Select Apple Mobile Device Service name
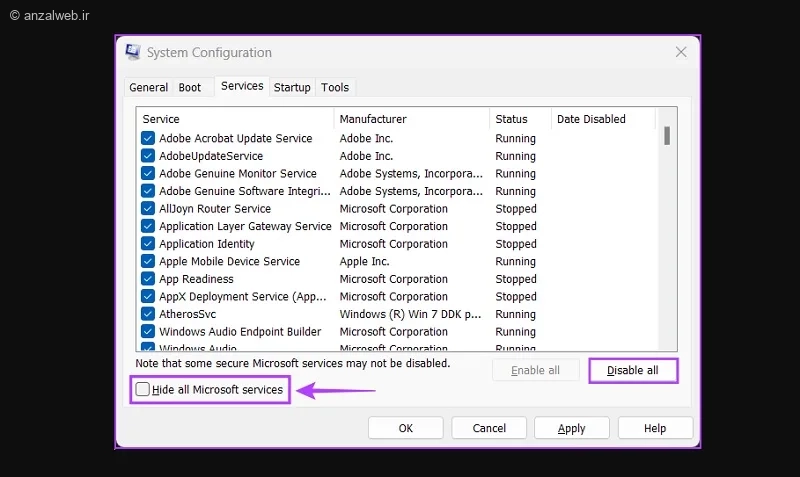800x477 pixels. 229,261
